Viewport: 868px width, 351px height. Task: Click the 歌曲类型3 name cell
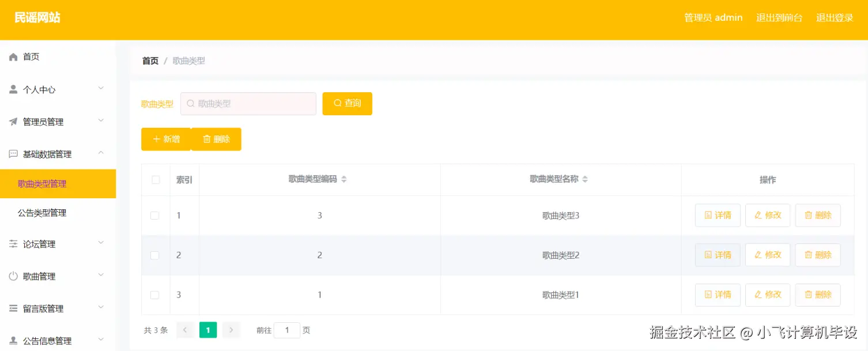[x=561, y=216]
